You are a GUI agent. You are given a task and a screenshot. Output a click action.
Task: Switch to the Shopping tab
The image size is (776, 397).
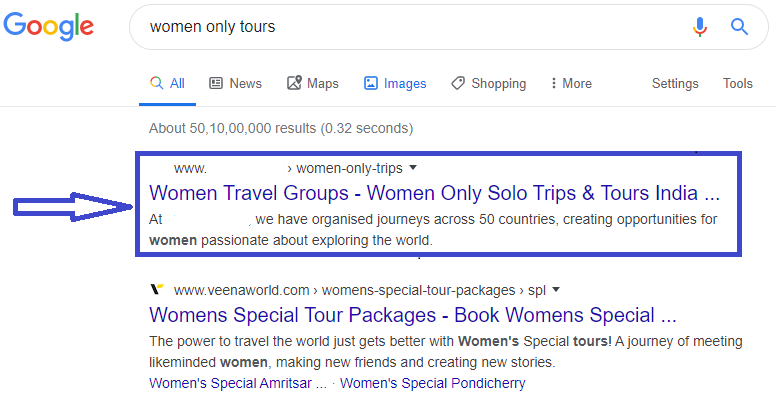(488, 84)
